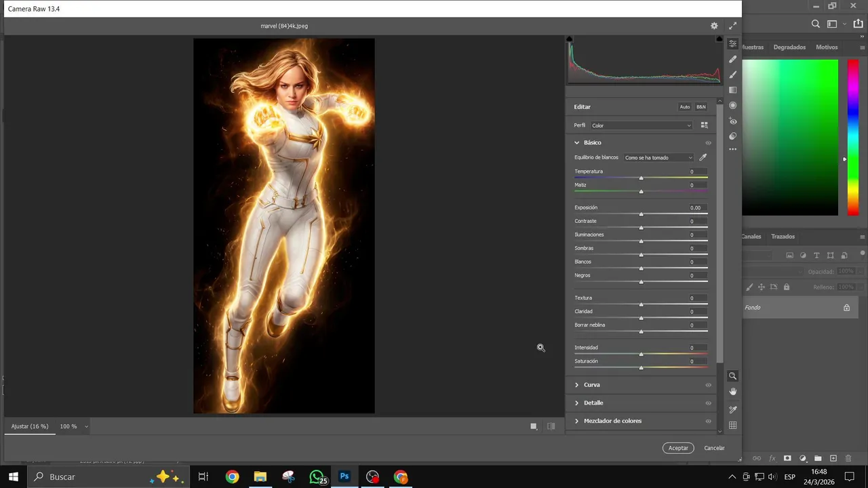Click Photoshop share export icon
The image size is (868, 488).
(859, 24)
